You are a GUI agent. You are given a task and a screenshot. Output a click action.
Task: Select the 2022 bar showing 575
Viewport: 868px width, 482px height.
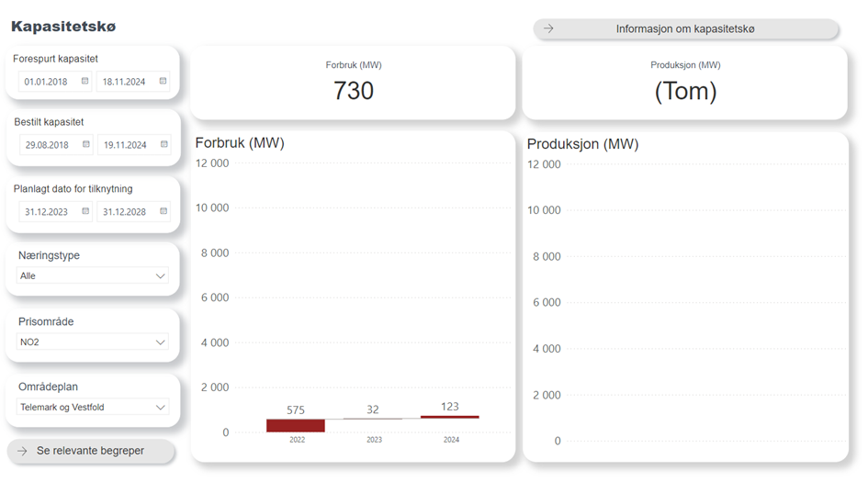[x=296, y=425]
